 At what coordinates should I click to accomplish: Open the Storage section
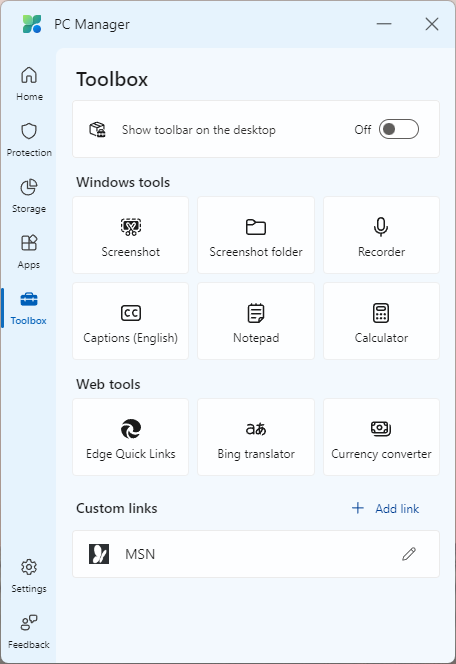(x=29, y=196)
